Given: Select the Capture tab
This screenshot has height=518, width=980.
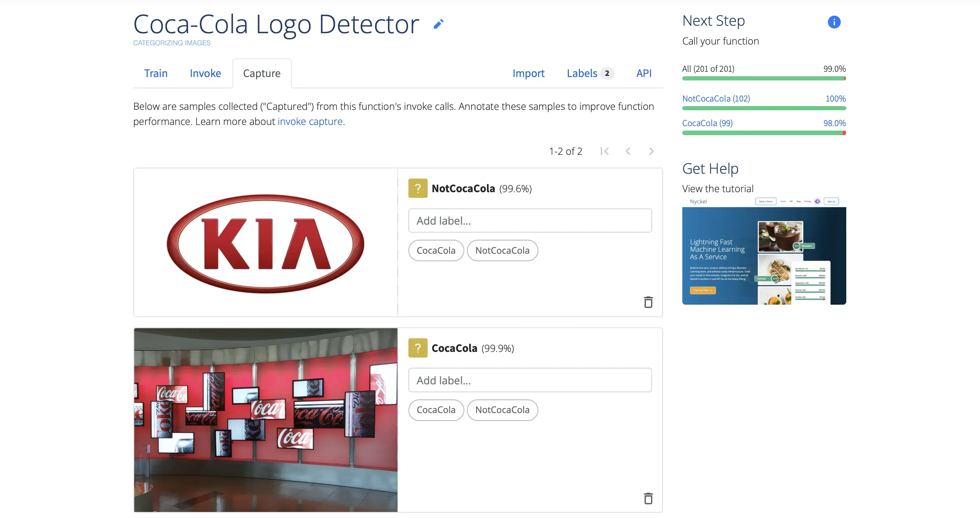Looking at the screenshot, I should pyautogui.click(x=262, y=73).
